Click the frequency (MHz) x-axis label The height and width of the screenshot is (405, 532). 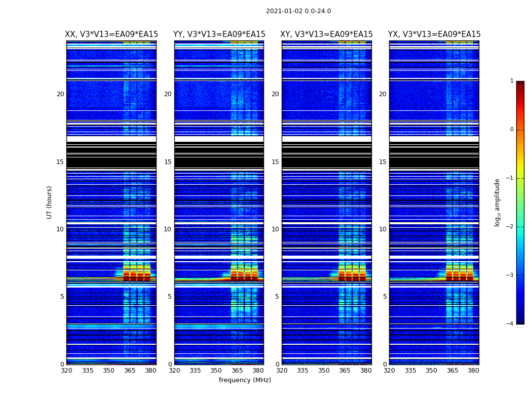[245, 380]
